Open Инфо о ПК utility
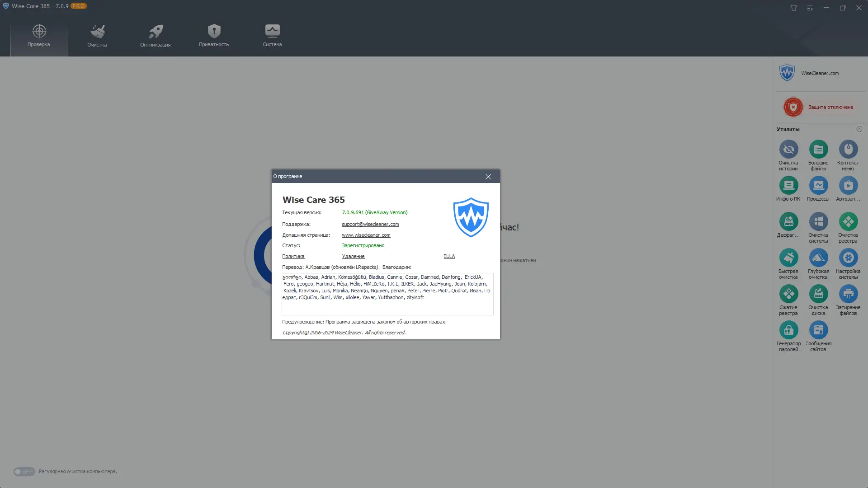 (788, 186)
